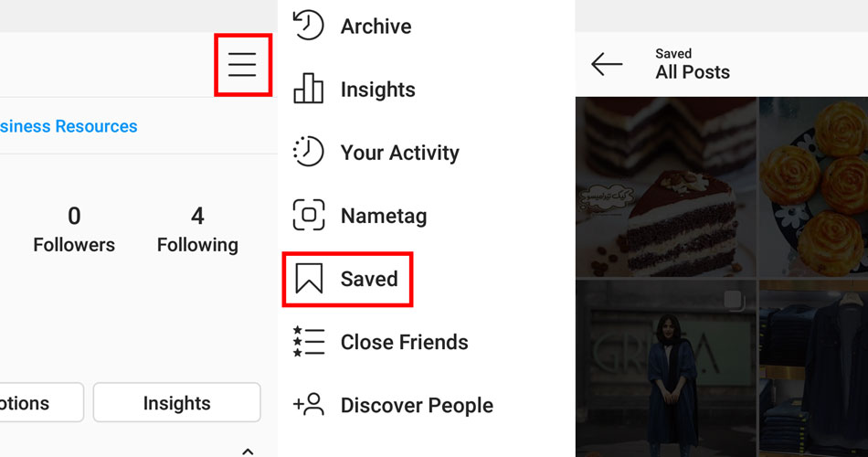Image resolution: width=868 pixels, height=457 pixels.
Task: View the 4 Following count
Action: coord(197,229)
